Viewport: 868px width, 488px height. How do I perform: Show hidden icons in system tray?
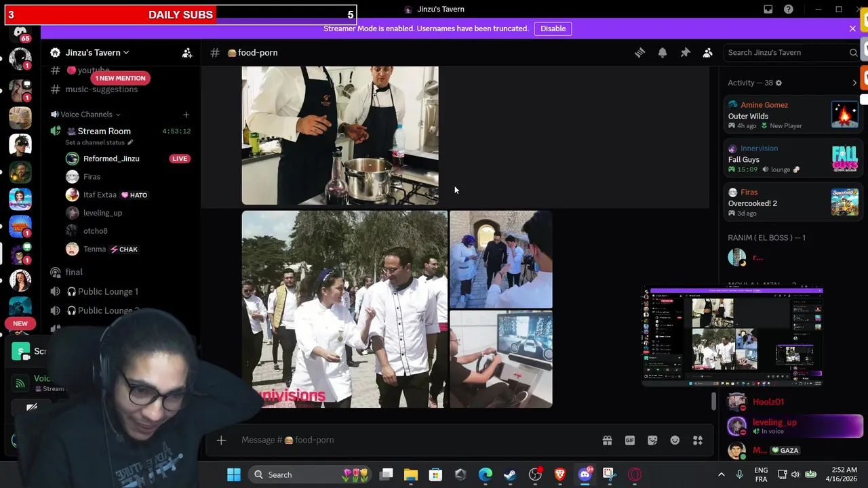click(x=721, y=474)
